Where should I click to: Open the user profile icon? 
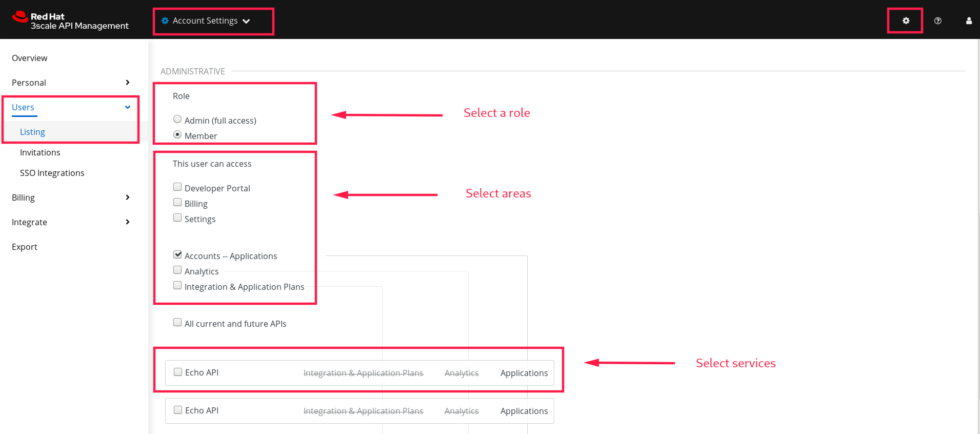click(968, 21)
